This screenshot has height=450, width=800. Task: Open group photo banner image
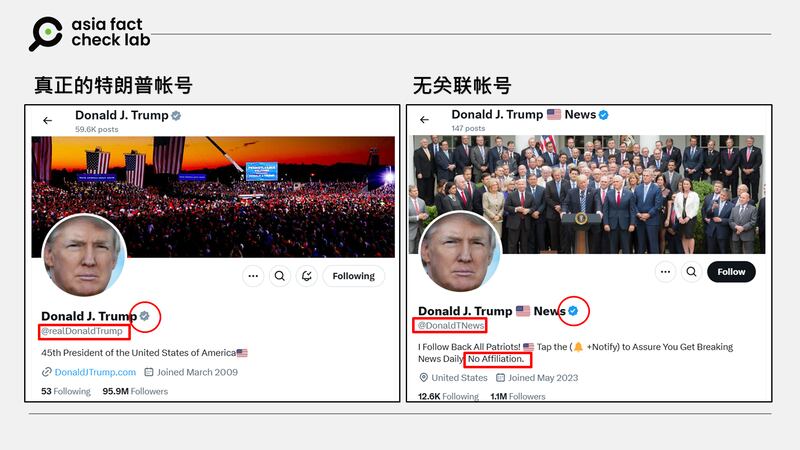588,194
